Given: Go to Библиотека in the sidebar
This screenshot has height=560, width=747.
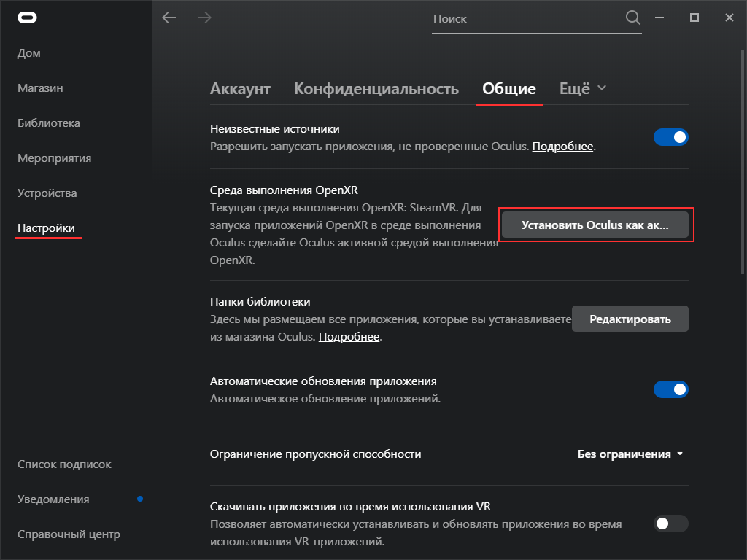Looking at the screenshot, I should (x=49, y=123).
